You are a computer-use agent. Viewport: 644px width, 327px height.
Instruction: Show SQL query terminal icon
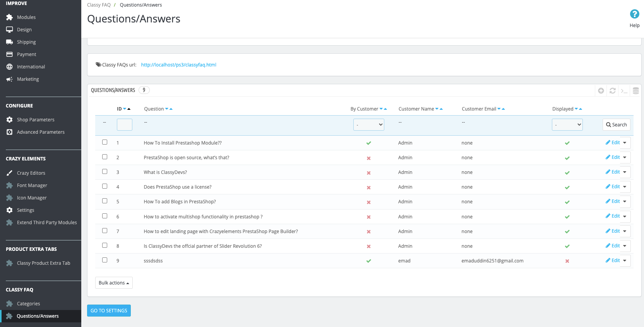coord(624,91)
